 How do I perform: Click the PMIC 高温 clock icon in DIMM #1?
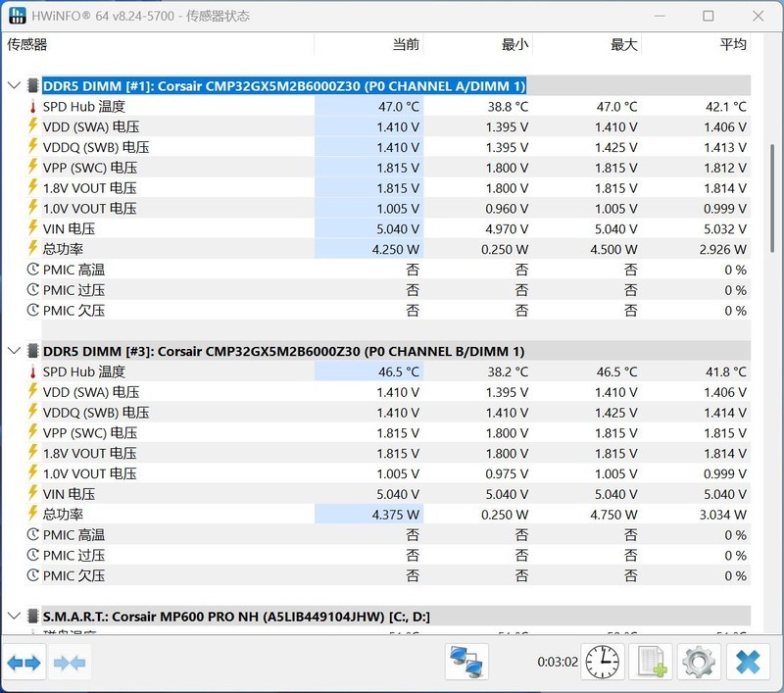(32, 270)
